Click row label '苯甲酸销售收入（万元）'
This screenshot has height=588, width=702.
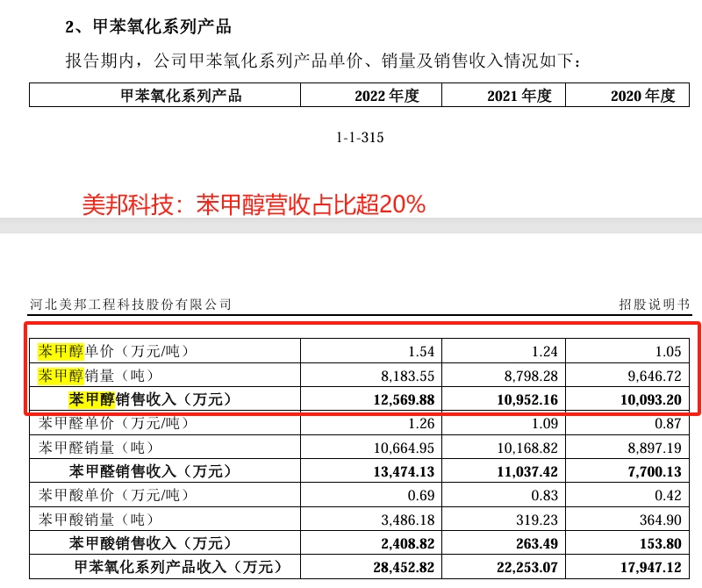point(149,543)
